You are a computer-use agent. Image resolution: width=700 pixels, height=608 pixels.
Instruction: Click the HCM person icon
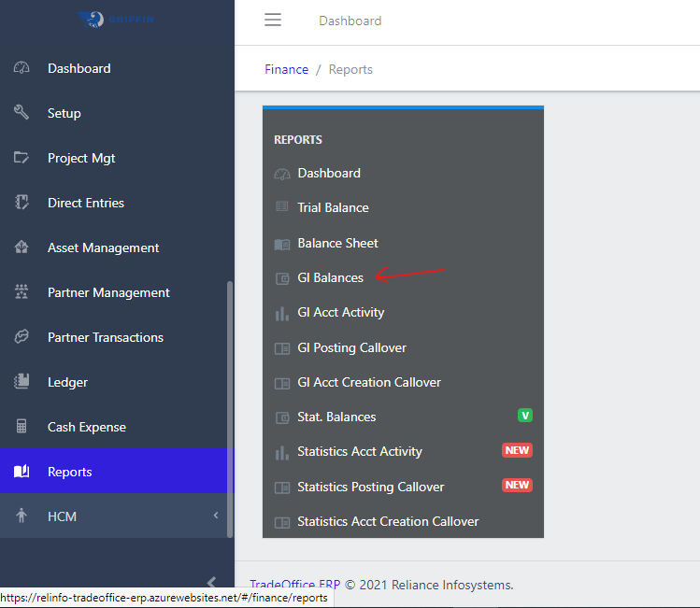(x=21, y=516)
